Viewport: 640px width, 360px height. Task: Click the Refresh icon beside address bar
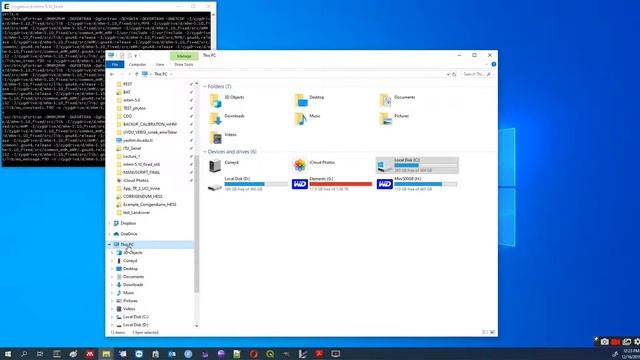[x=454, y=74]
